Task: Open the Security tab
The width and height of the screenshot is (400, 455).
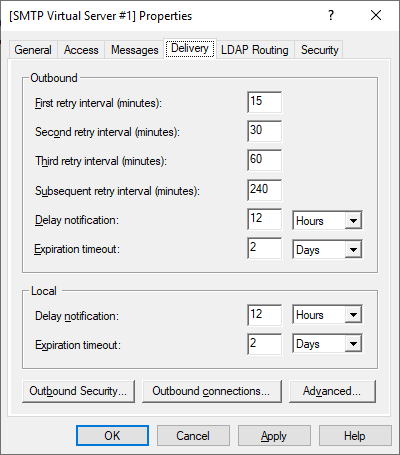Action: (x=319, y=50)
